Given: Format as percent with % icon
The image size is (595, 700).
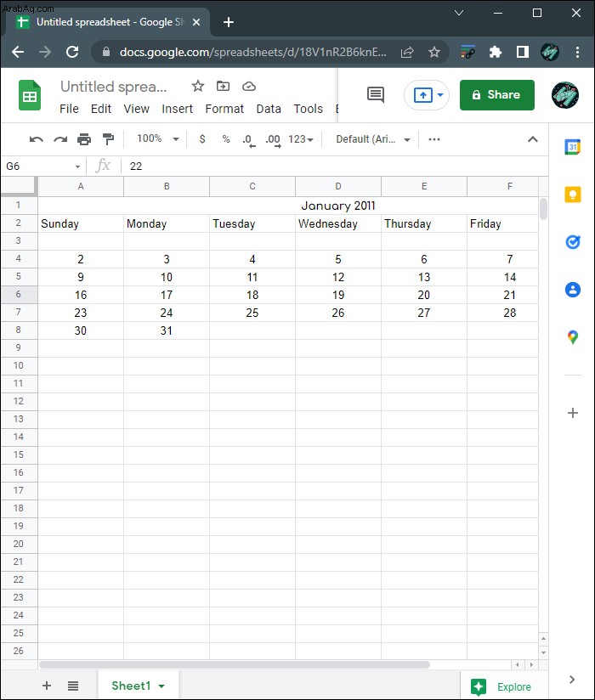Looking at the screenshot, I should point(226,139).
